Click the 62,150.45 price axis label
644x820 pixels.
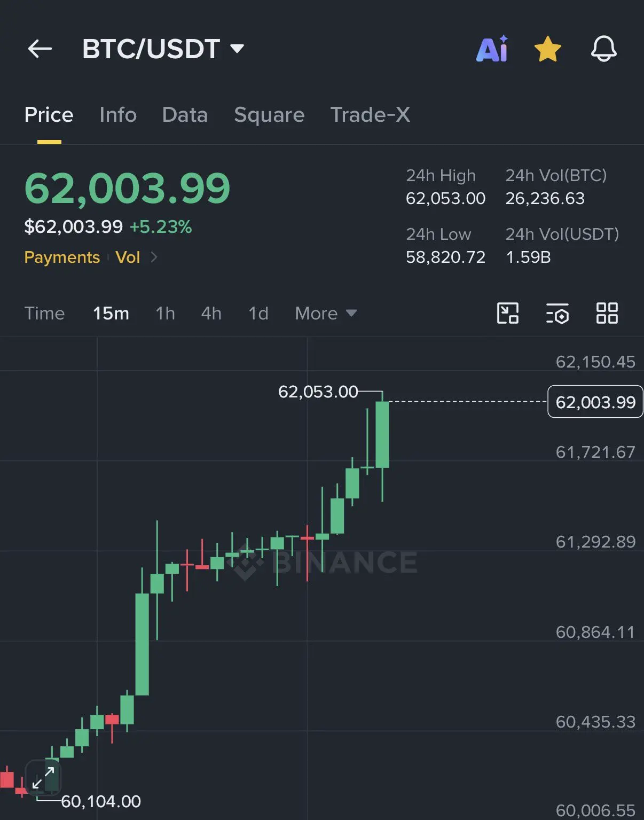tap(595, 362)
